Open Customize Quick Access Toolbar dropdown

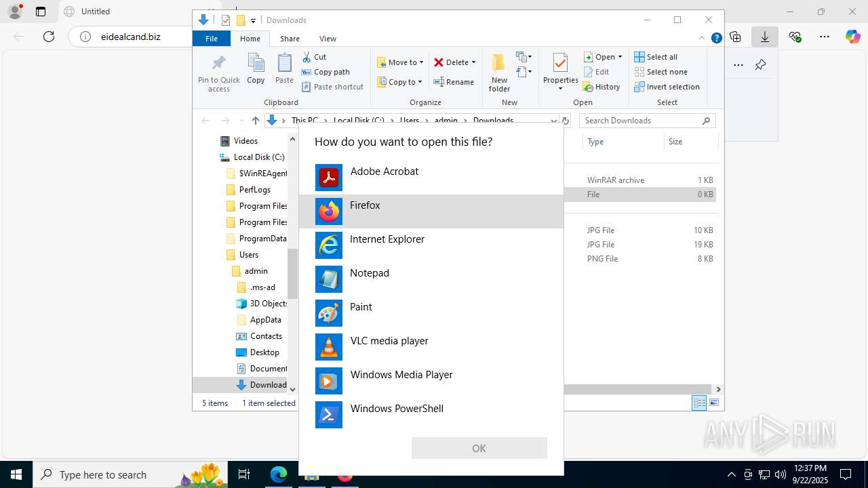[253, 20]
